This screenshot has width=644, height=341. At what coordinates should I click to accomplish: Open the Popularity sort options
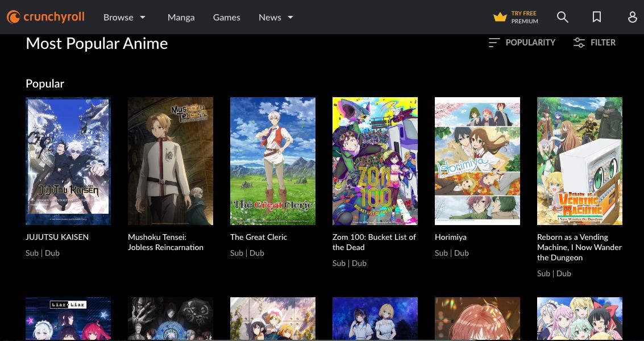point(522,42)
